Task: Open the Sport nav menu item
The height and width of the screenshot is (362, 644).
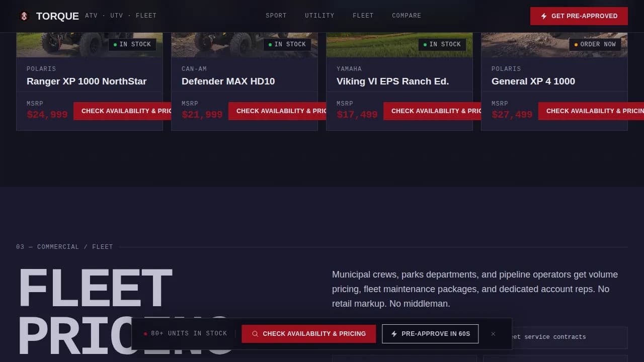Action: tap(276, 16)
